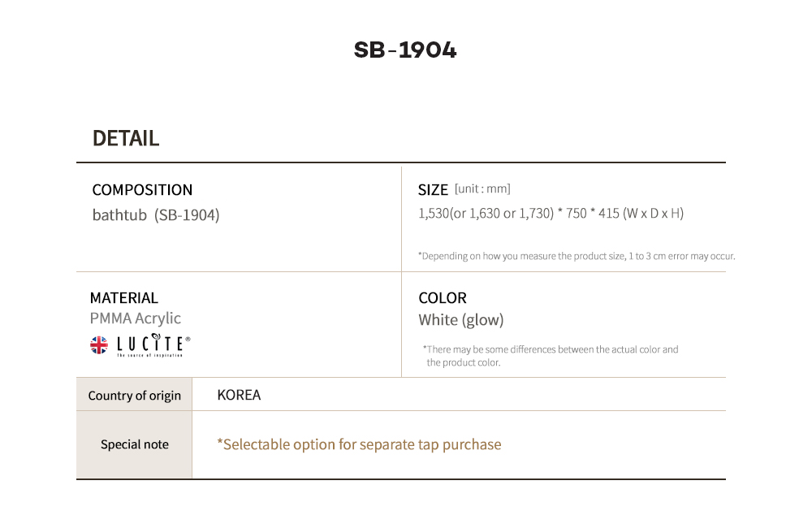This screenshot has width=812, height=524.
Task: Click the bathtub (SB-1904) composition text
Action: pyautogui.click(x=156, y=215)
